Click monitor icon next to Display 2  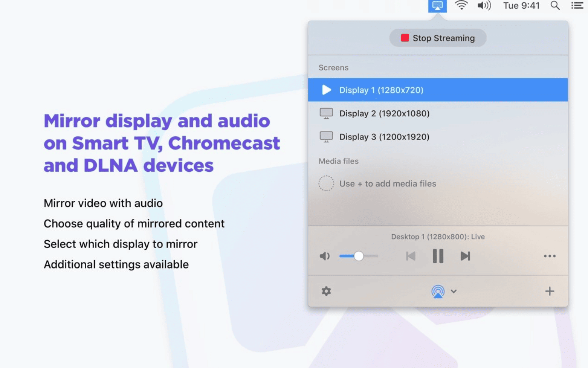(326, 113)
